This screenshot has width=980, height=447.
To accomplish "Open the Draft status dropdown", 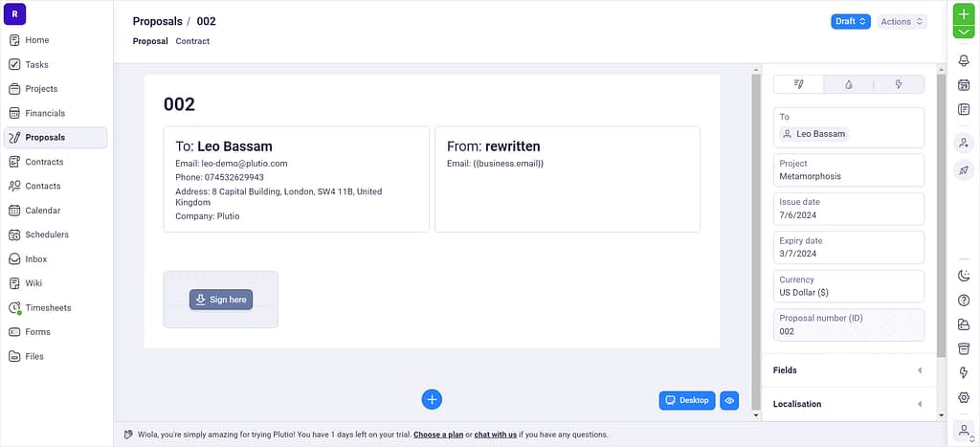I will (851, 21).
